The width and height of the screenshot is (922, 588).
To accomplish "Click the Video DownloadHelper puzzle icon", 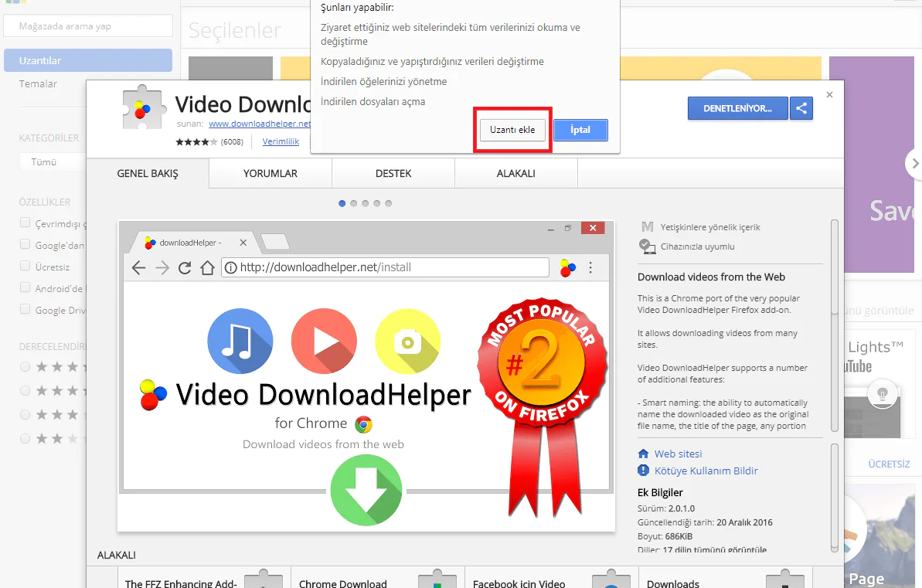I will [145, 107].
